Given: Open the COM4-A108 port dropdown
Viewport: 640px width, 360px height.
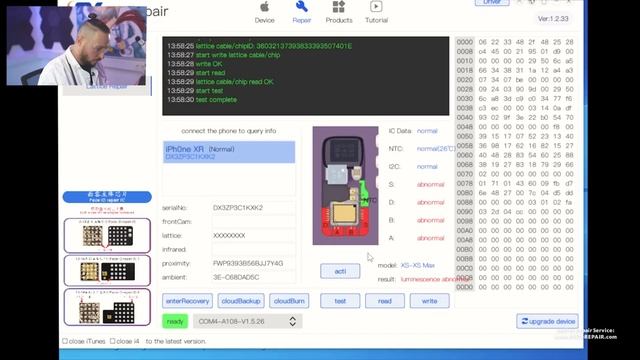Looking at the screenshot, I should click(248, 321).
